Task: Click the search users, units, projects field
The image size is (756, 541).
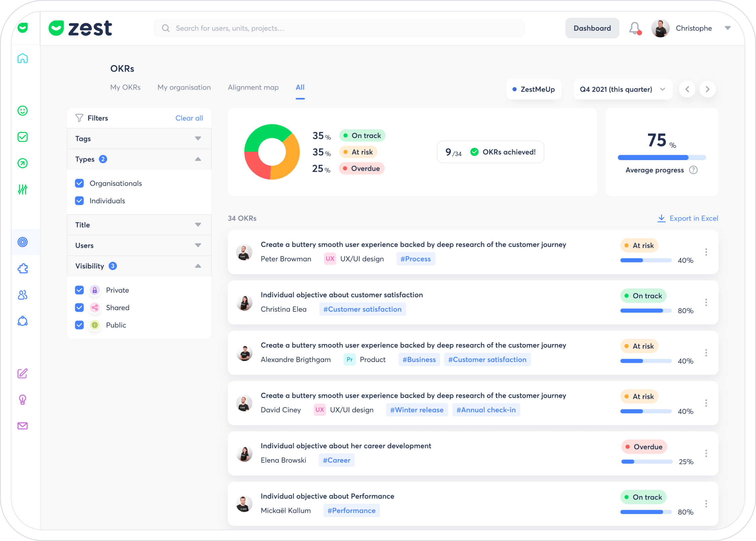Action: click(339, 28)
